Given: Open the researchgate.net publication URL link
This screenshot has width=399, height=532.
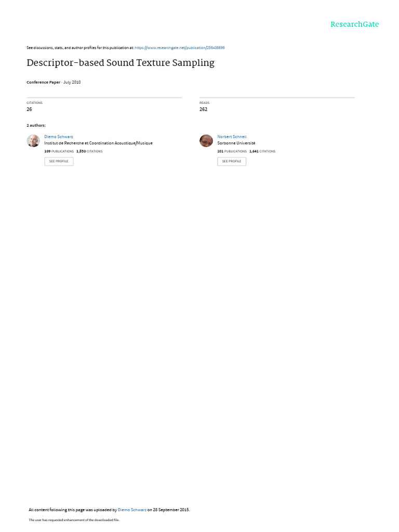Looking at the screenshot, I should coord(179,48).
